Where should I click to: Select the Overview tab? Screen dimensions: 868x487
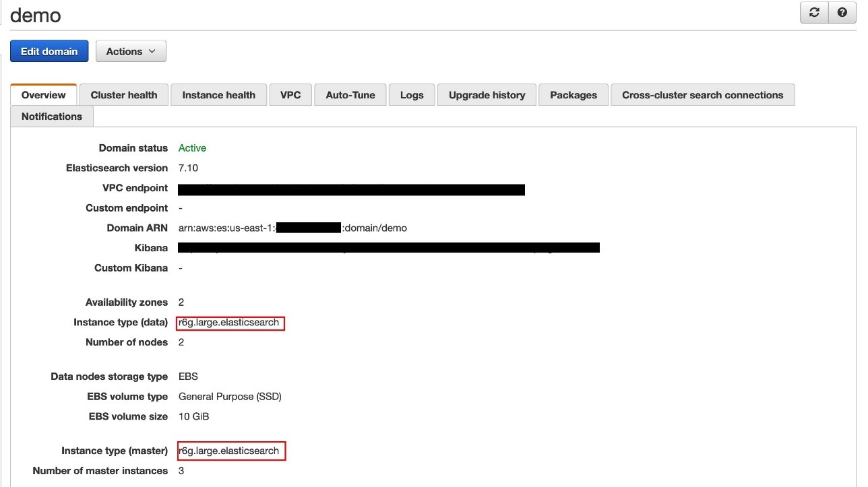44,95
